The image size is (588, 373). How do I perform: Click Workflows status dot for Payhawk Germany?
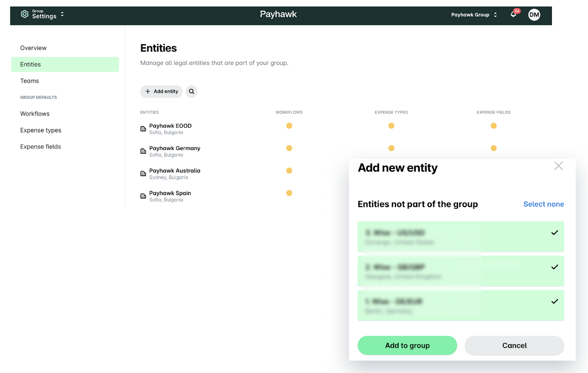click(289, 148)
